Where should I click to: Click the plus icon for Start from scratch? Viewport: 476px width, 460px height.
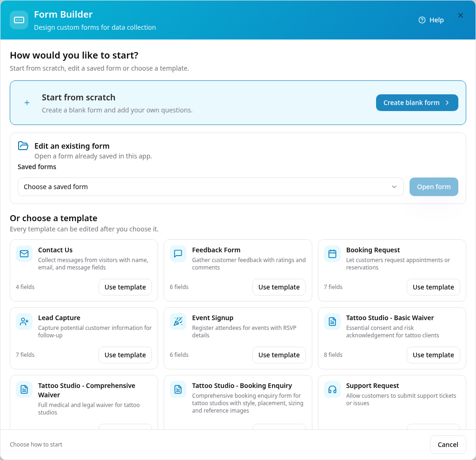pos(27,103)
